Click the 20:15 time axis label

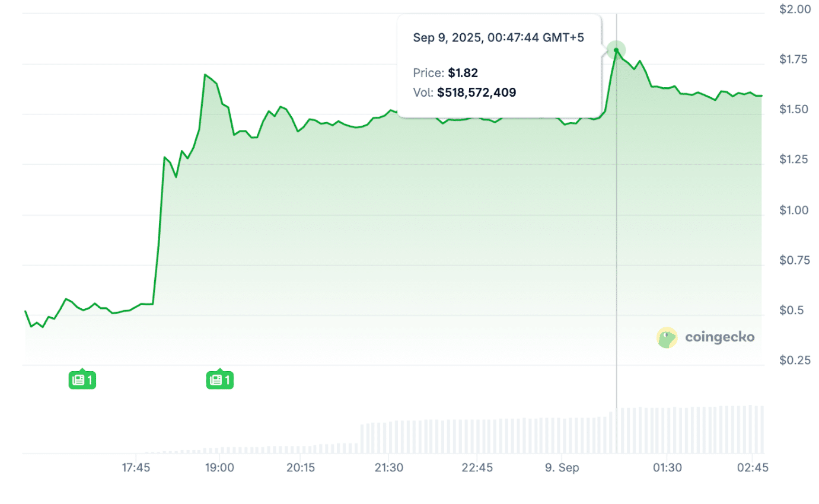301,467
